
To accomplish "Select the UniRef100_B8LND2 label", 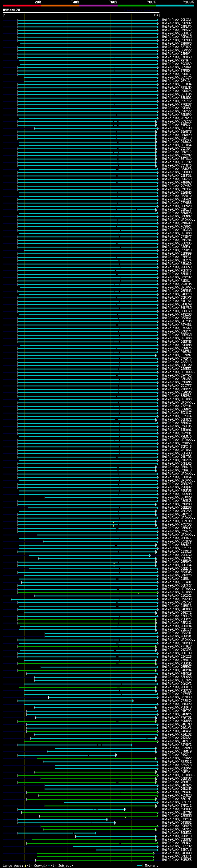I will pyautogui.click(x=176, y=98).
